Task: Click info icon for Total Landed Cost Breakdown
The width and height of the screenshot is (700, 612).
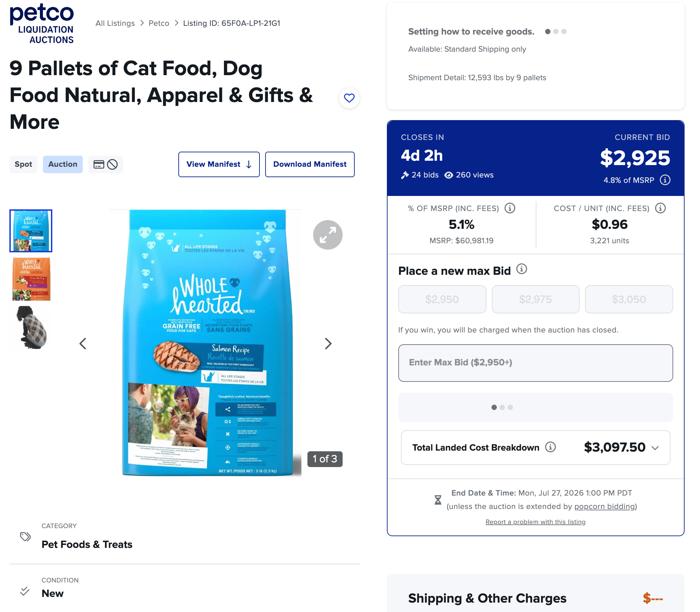Action: click(550, 447)
